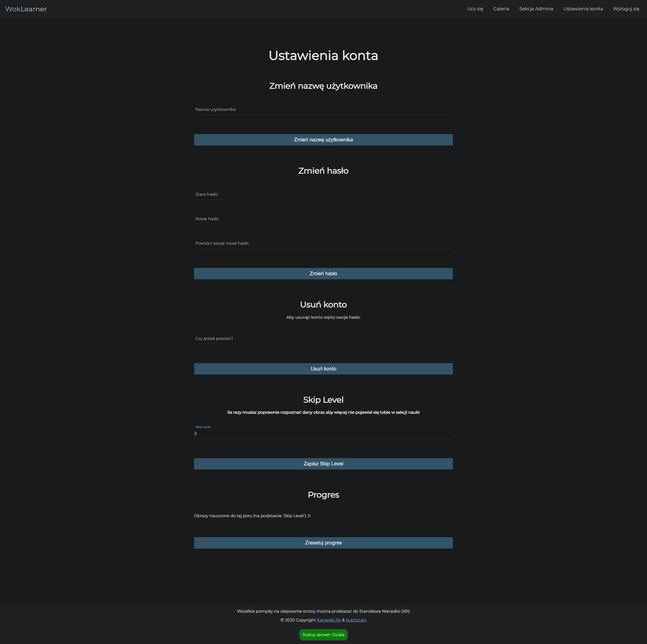Open the KanarekLife footer link

[x=329, y=620]
